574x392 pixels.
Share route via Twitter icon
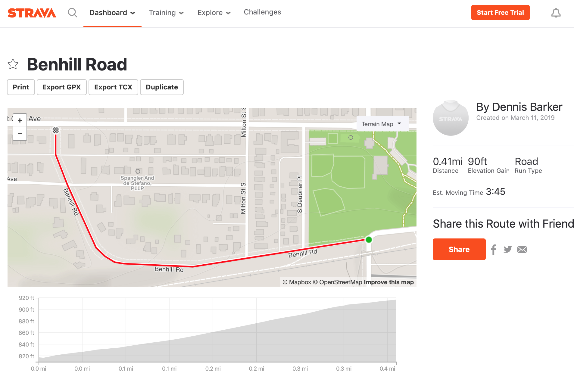click(x=508, y=249)
